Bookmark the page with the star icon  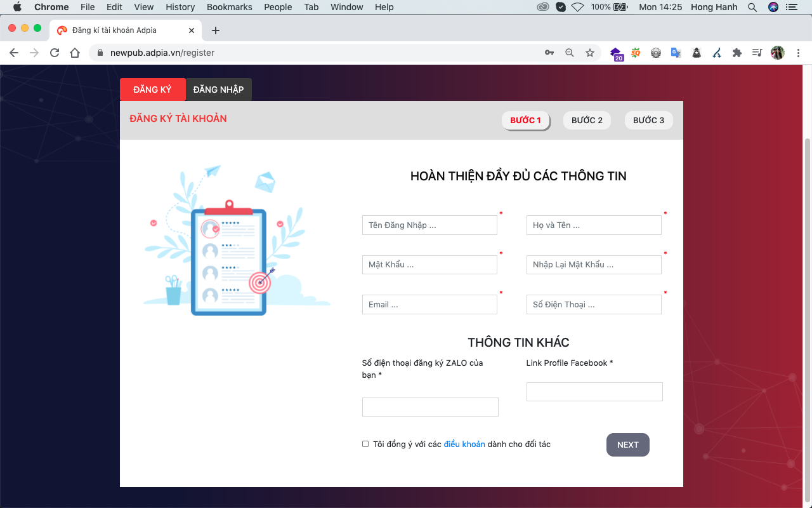(589, 53)
